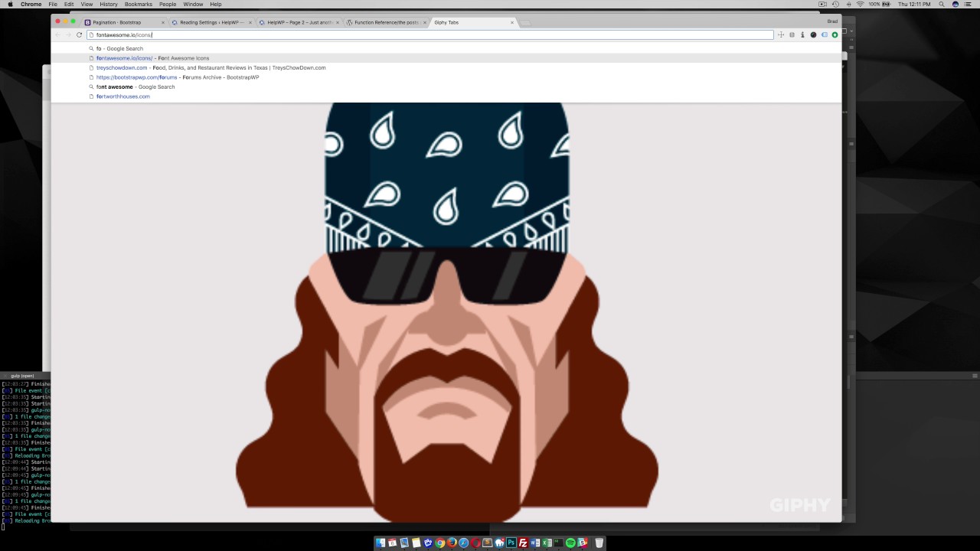Open Safari from the dock
This screenshot has height=551, width=980.
pos(463,543)
